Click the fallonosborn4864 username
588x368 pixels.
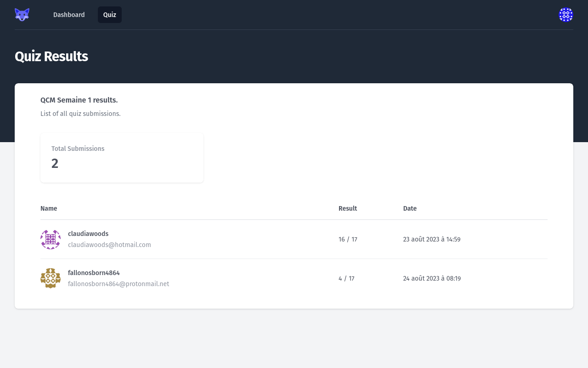click(x=94, y=273)
